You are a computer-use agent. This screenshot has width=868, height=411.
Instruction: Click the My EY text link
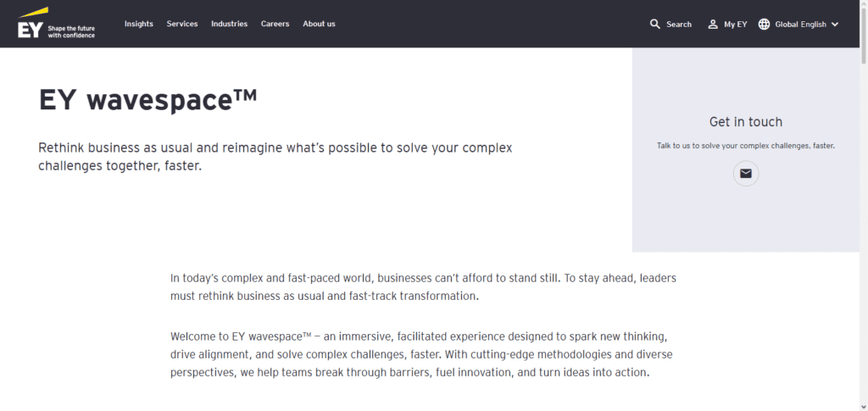point(736,25)
